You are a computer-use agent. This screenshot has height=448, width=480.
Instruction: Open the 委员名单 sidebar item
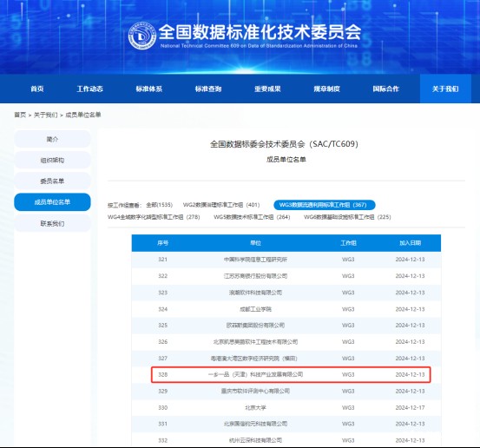(52, 181)
